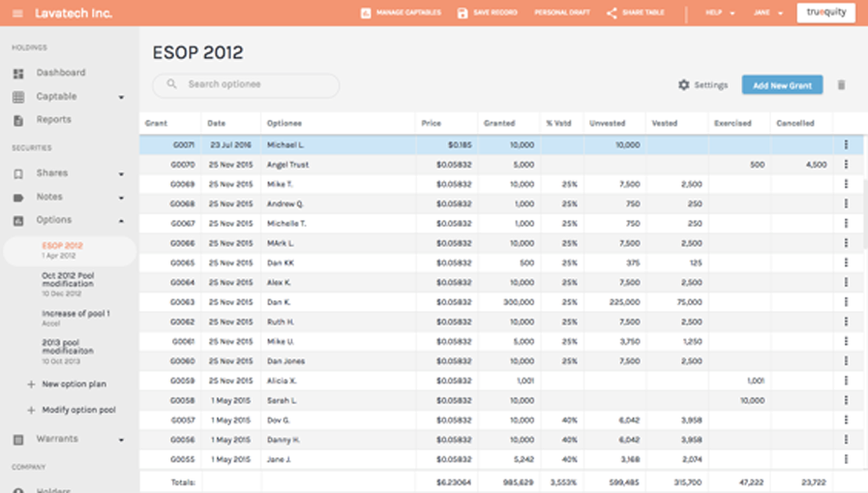Screen dimensions: 868x493
Task: Collapse the Options sidebar section
Action: coord(121,221)
